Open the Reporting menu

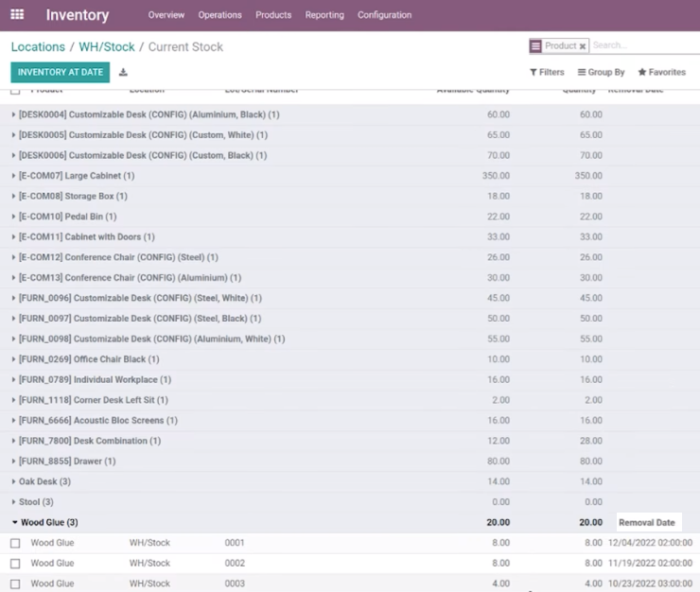[x=324, y=15]
